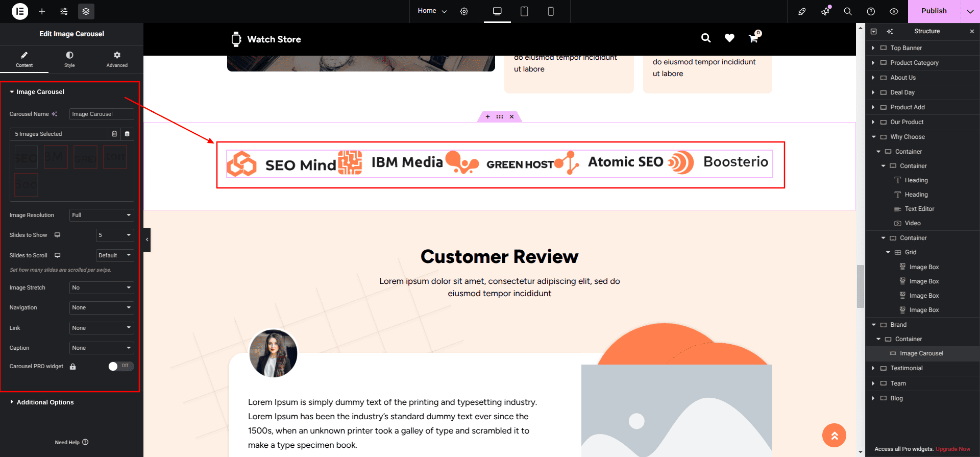Open the shopping cart icon
The image size is (980, 457).
(x=754, y=37)
